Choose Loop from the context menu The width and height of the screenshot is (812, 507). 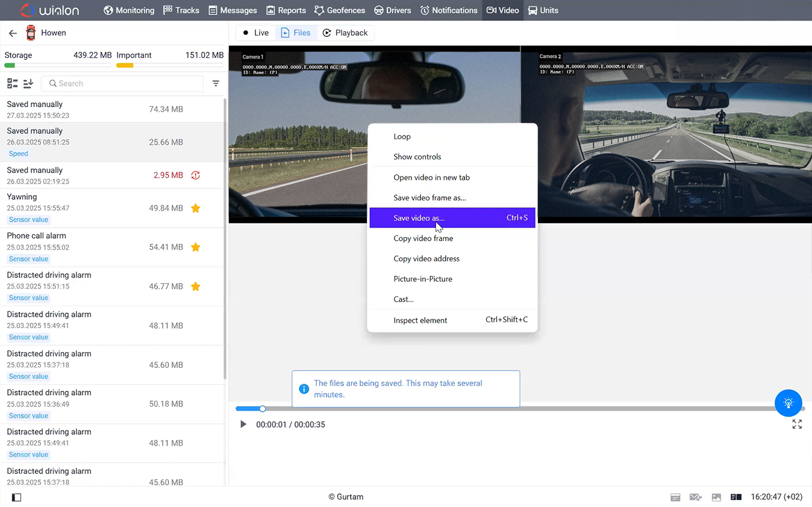point(452,137)
